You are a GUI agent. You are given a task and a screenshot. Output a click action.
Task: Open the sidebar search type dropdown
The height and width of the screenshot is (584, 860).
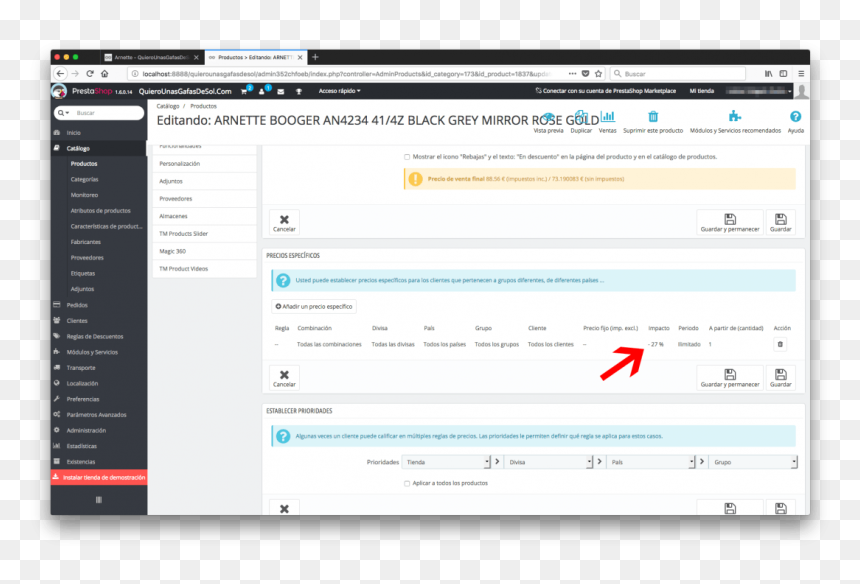coord(64,113)
